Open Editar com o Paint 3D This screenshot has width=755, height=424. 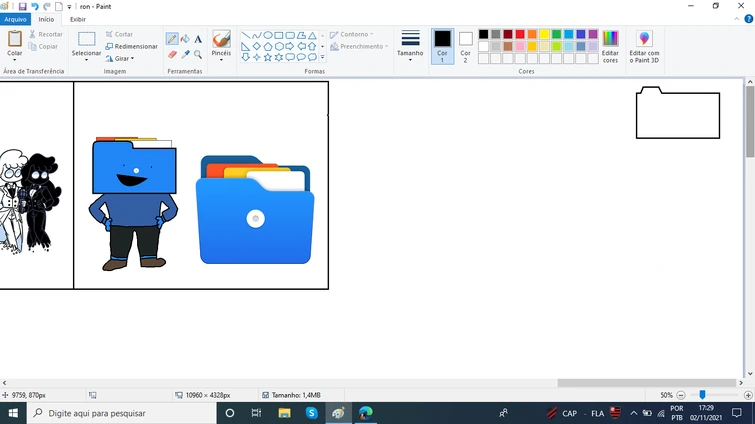tap(644, 46)
